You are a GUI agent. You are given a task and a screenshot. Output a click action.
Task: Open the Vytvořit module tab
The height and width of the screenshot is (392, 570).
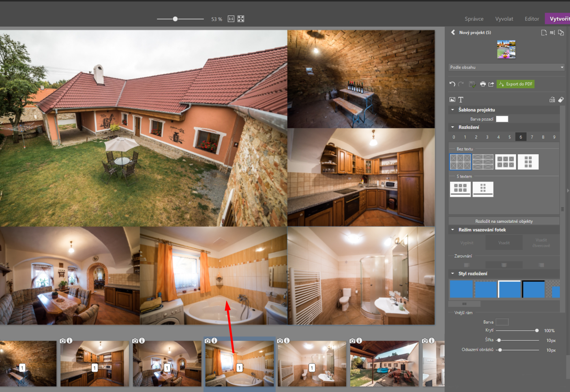point(558,19)
